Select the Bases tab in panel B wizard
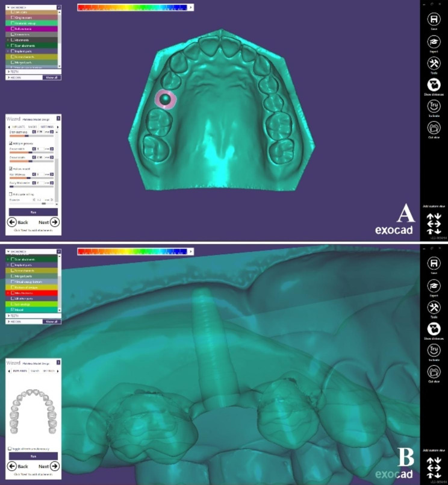 pyautogui.click(x=35, y=371)
